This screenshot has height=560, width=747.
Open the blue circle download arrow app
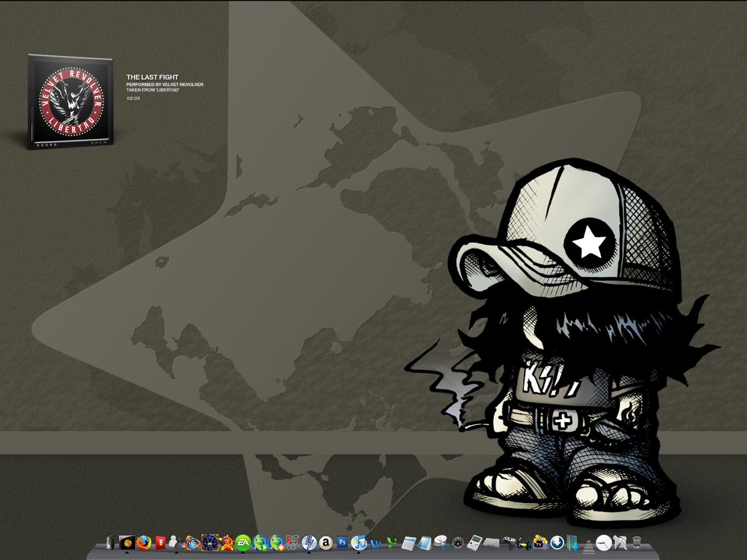557,543
